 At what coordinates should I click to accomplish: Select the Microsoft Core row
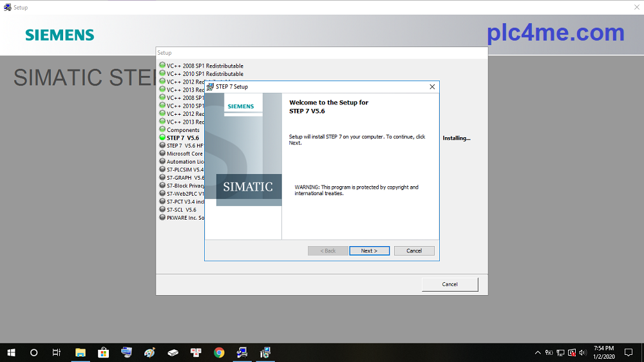click(x=181, y=154)
